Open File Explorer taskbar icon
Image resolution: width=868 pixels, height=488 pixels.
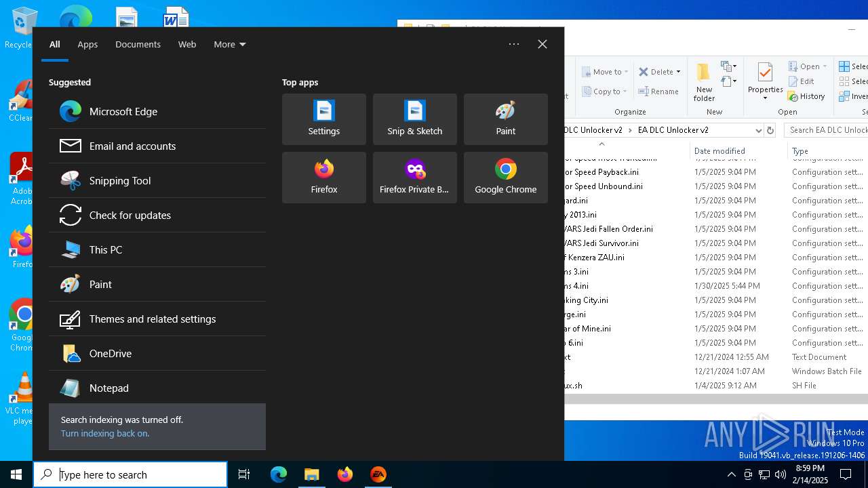(312, 474)
